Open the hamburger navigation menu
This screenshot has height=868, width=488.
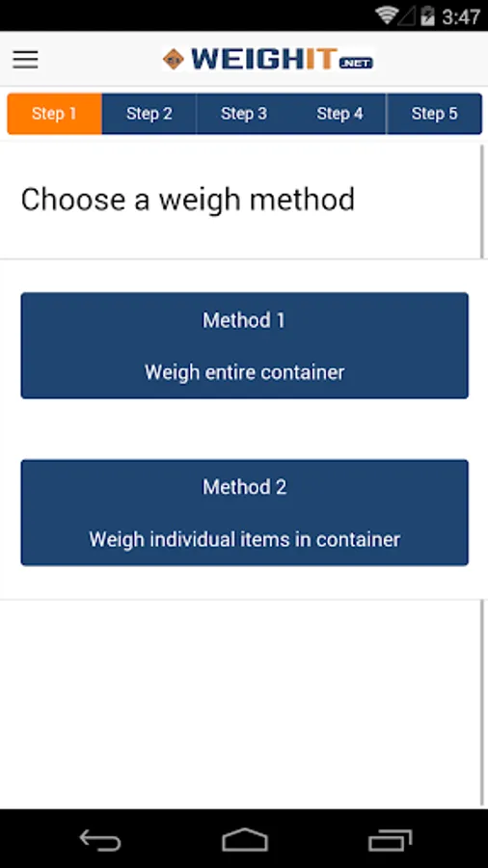[x=25, y=59]
